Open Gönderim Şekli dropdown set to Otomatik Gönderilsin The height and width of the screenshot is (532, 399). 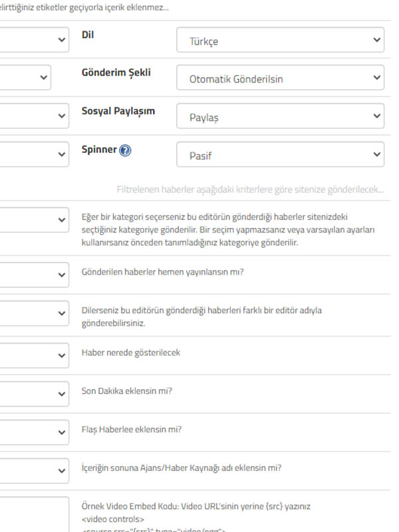pyautogui.click(x=279, y=78)
